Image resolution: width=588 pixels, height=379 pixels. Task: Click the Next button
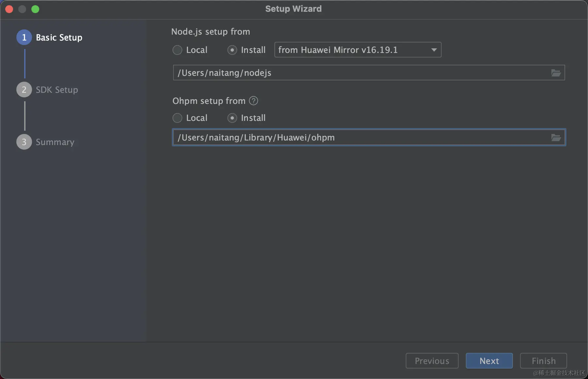point(489,361)
